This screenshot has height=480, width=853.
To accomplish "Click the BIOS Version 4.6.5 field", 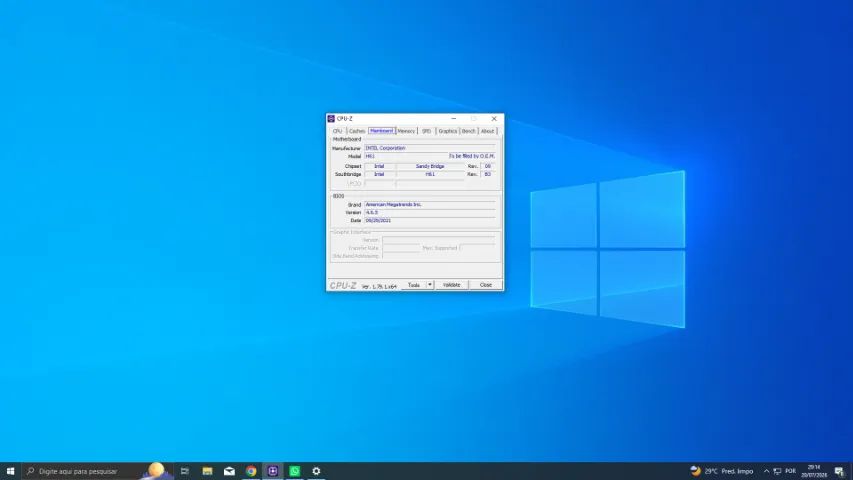I will (430, 213).
